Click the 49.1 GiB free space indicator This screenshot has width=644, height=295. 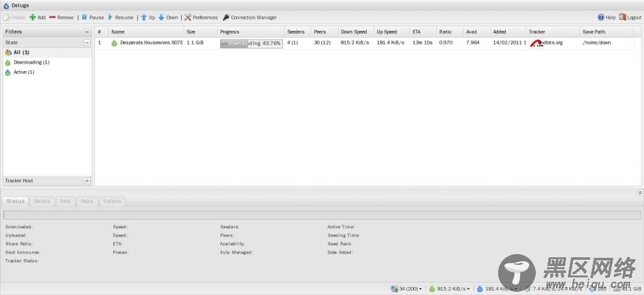(626, 289)
